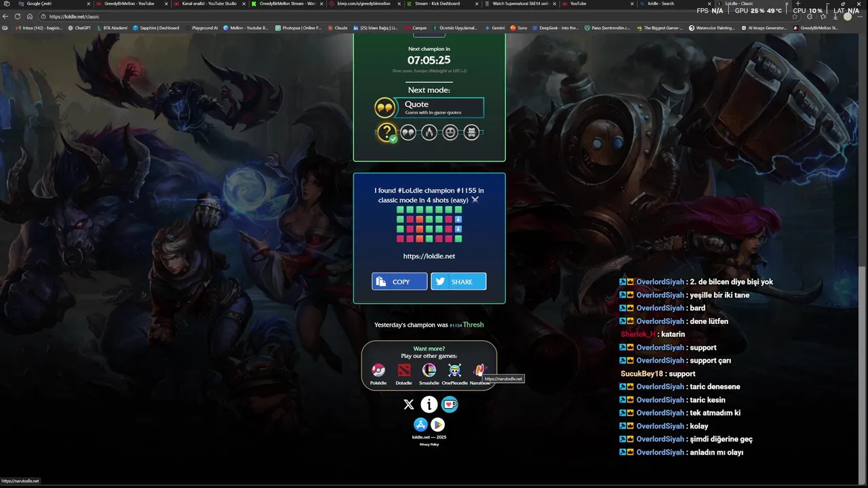Share the result on Twitter
The image size is (868, 488).
click(x=458, y=281)
